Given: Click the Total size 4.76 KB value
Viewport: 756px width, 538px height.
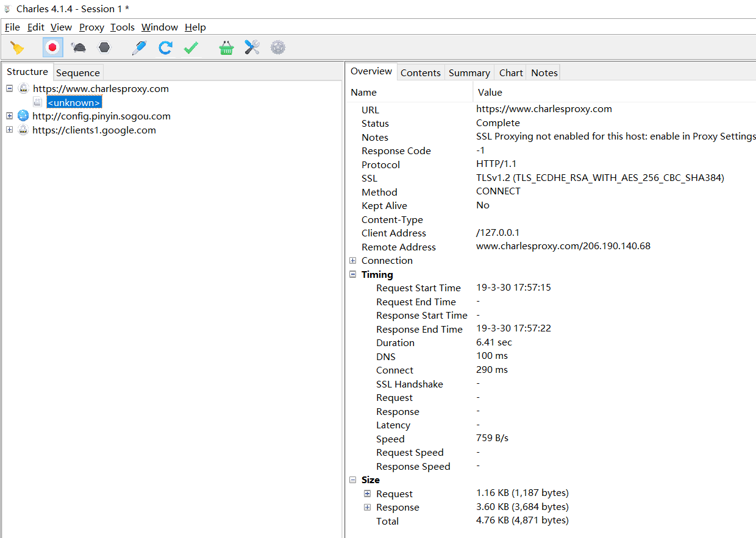Looking at the screenshot, I should coord(522,520).
